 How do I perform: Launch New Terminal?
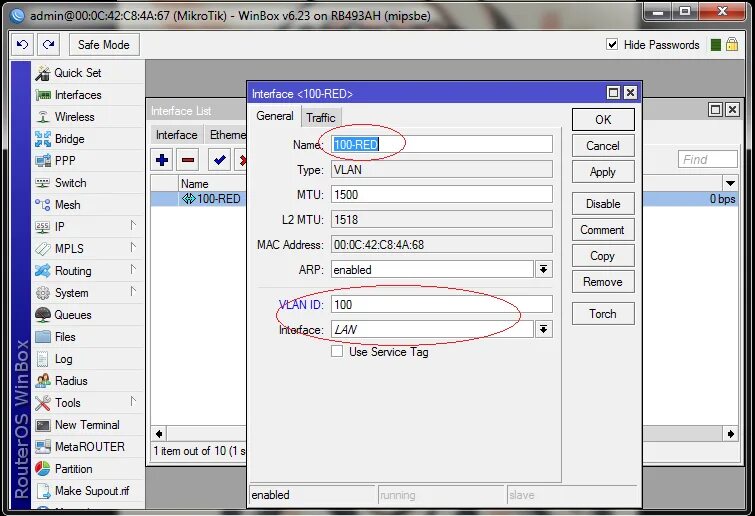89,425
